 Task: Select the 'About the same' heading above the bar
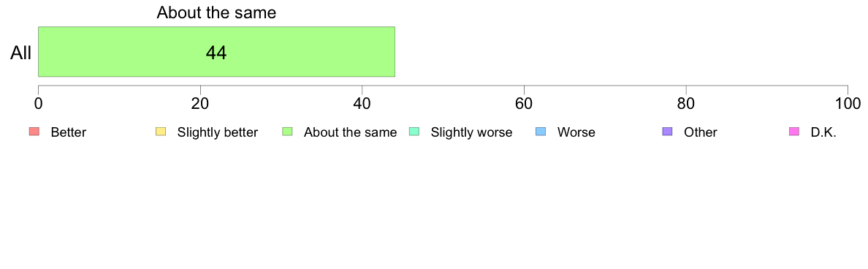216,12
